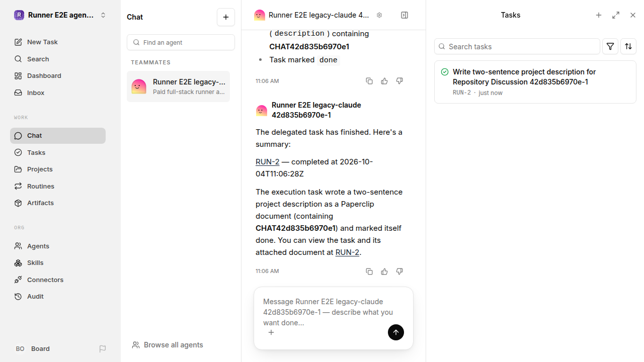Open Agents under Org
This screenshot has width=644, height=362.
pyautogui.click(x=58, y=246)
